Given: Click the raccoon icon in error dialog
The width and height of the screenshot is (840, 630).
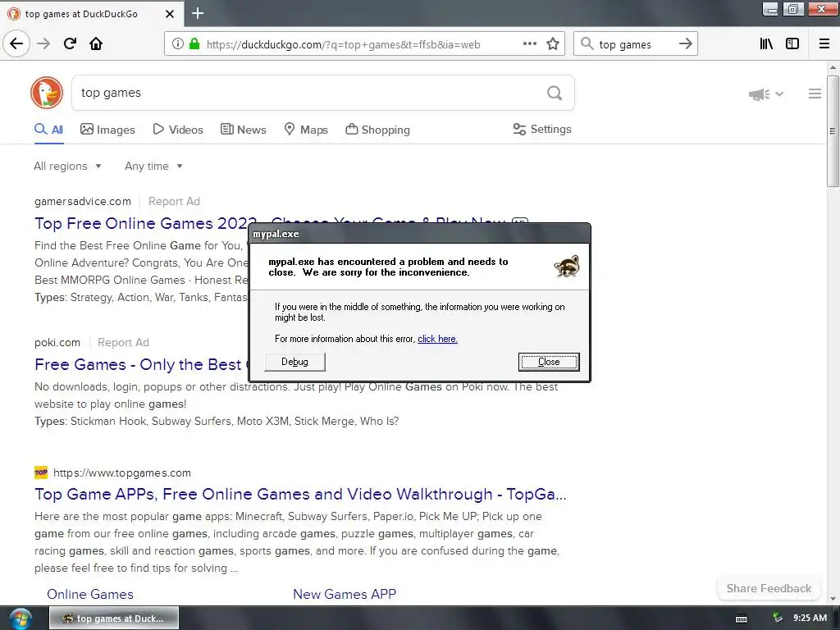Looking at the screenshot, I should [x=567, y=267].
